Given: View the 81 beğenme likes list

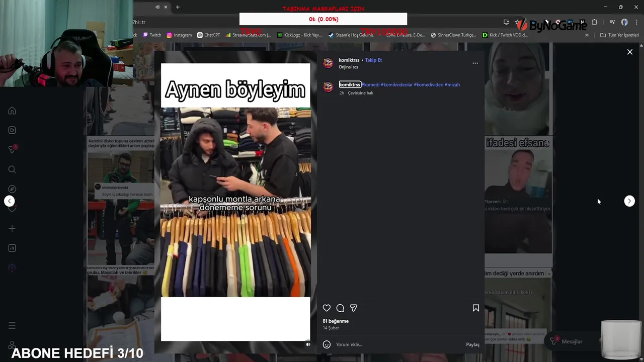Looking at the screenshot, I should point(336,321).
